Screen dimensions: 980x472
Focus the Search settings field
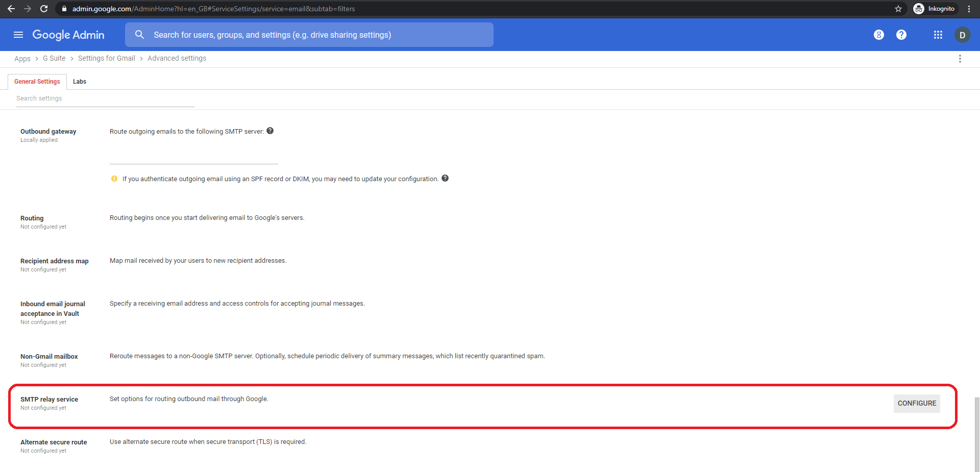[x=106, y=98]
